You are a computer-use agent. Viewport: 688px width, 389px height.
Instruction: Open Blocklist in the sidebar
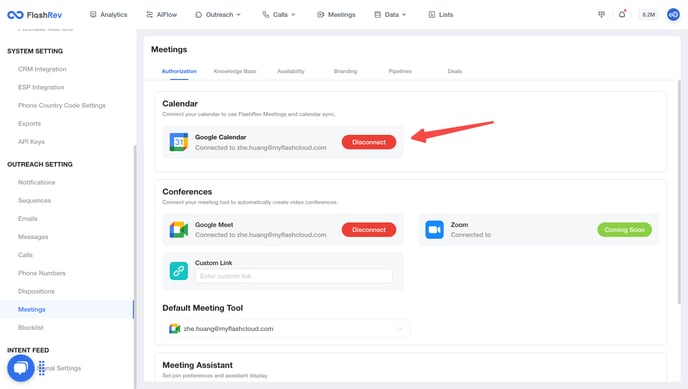click(31, 328)
